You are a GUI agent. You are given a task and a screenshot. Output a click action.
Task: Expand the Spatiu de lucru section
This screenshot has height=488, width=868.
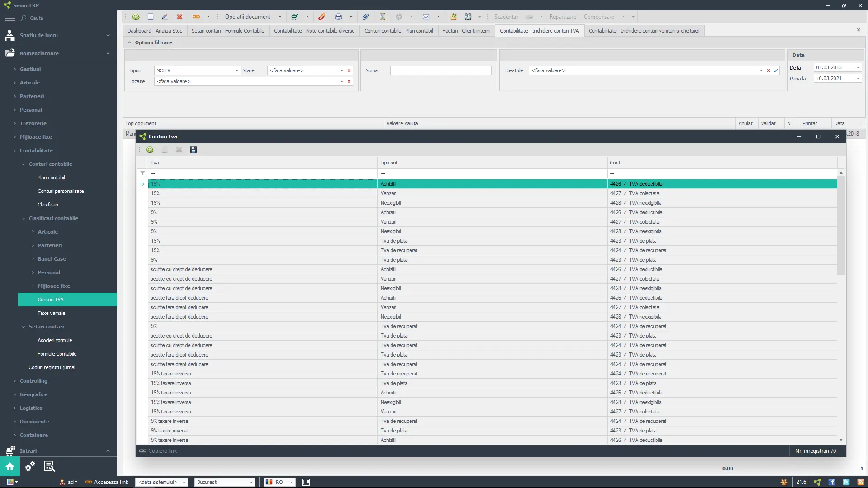point(108,35)
